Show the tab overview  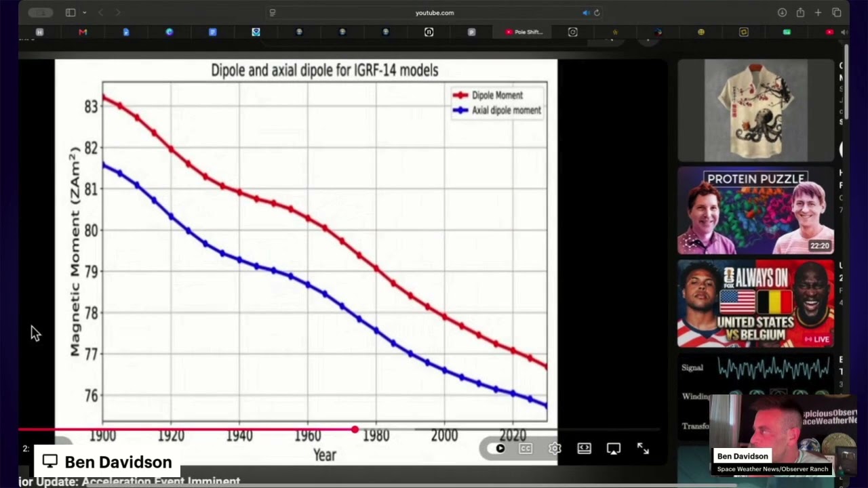coord(837,12)
